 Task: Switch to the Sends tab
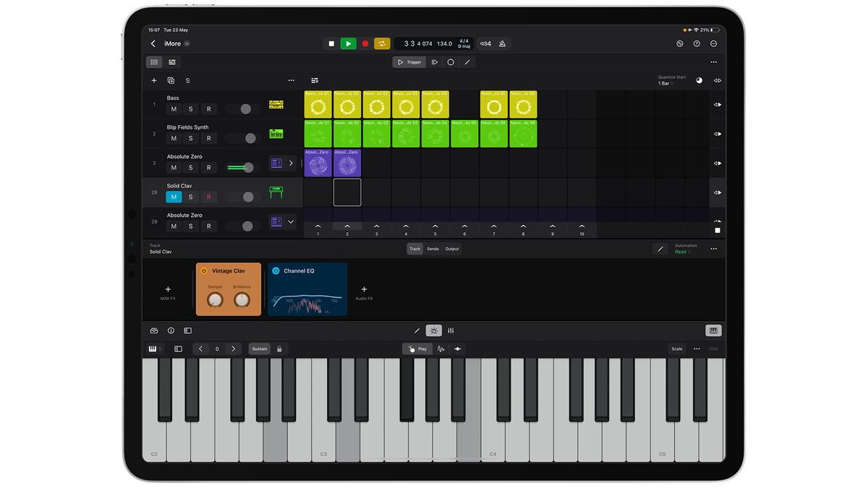[433, 249]
